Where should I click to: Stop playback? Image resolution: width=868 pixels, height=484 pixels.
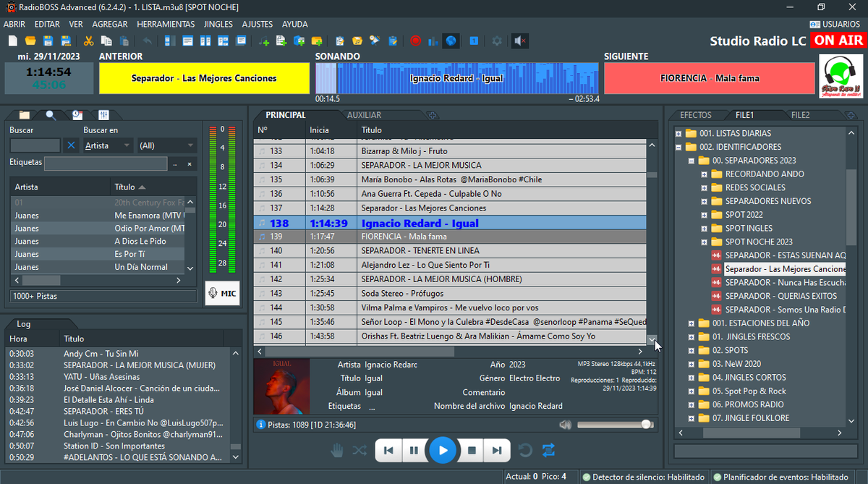click(472, 451)
